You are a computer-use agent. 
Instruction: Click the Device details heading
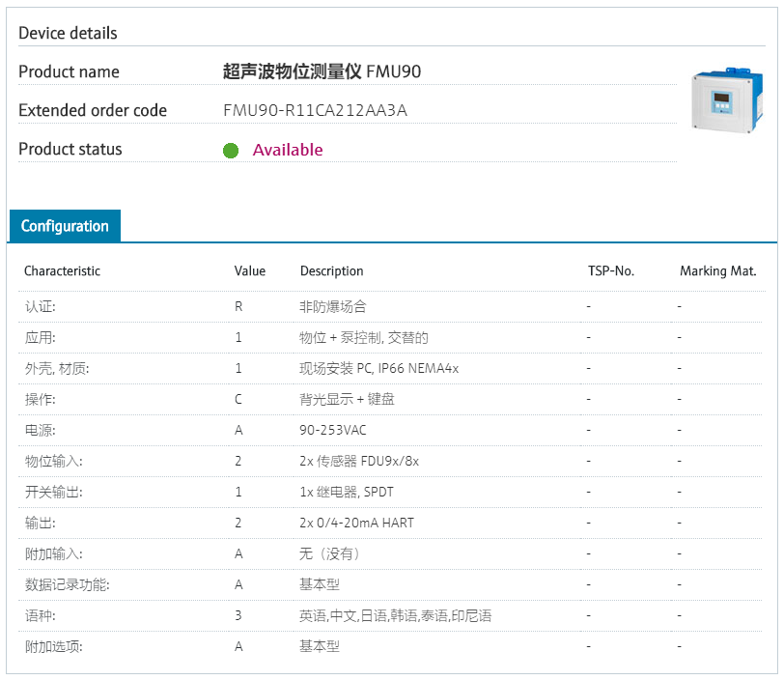tap(68, 33)
